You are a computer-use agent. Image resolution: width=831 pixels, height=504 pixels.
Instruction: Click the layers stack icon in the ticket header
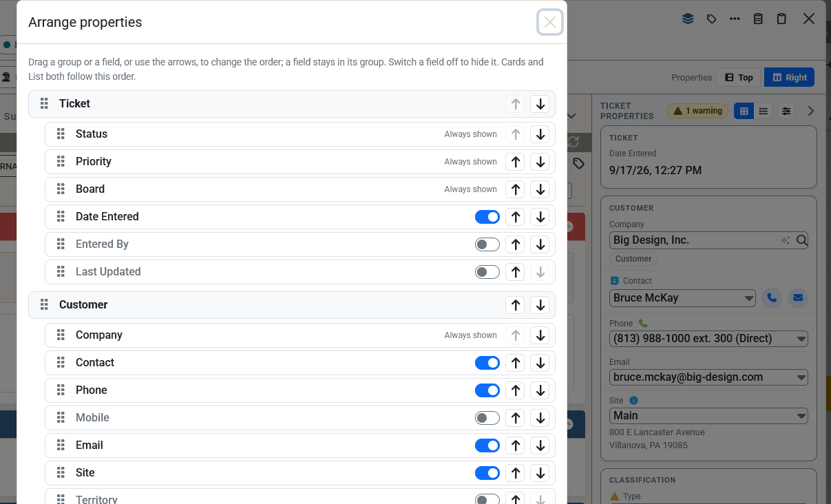688,19
